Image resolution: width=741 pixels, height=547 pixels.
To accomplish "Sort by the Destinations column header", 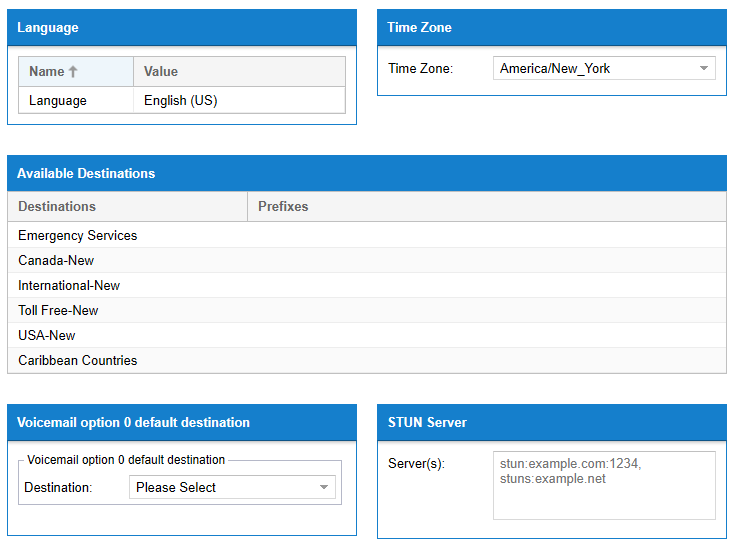I will point(57,207).
